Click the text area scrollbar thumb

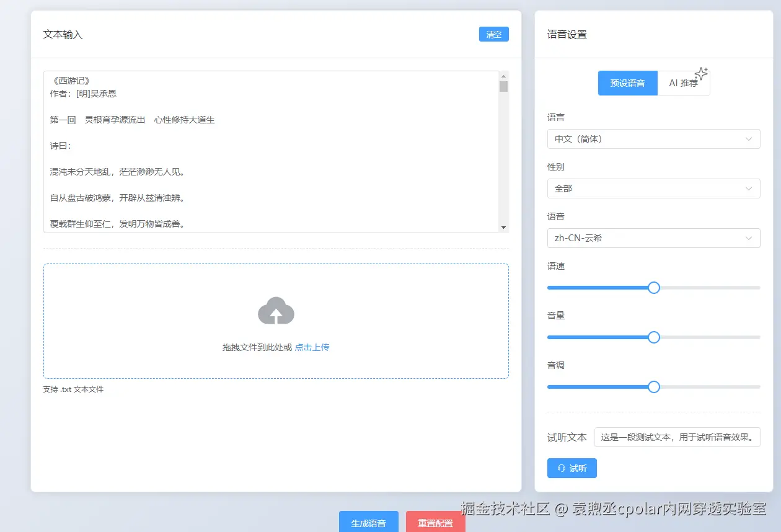503,86
